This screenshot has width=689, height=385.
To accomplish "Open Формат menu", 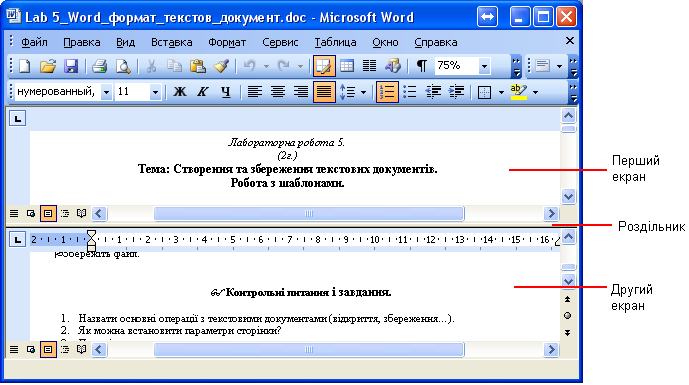I will click(x=227, y=42).
